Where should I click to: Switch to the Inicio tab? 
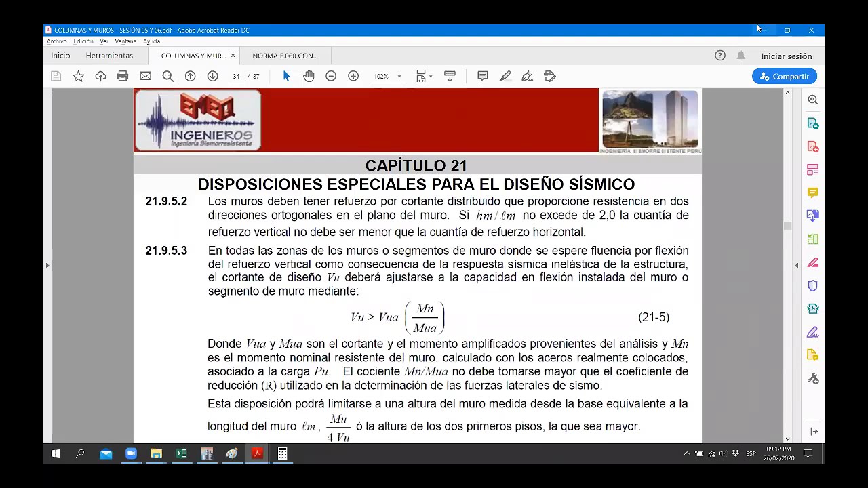60,56
